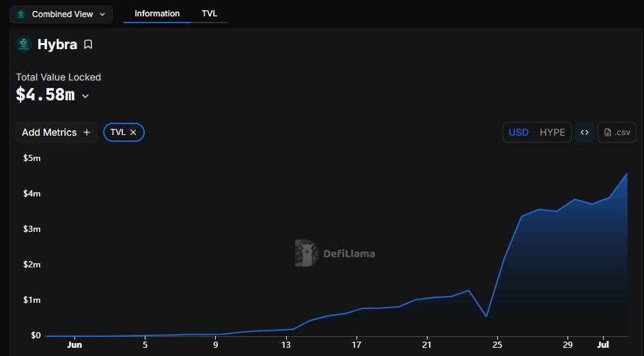This screenshot has width=644, height=356.
Task: Click the 13 x-axis date label
Action: coord(286,344)
